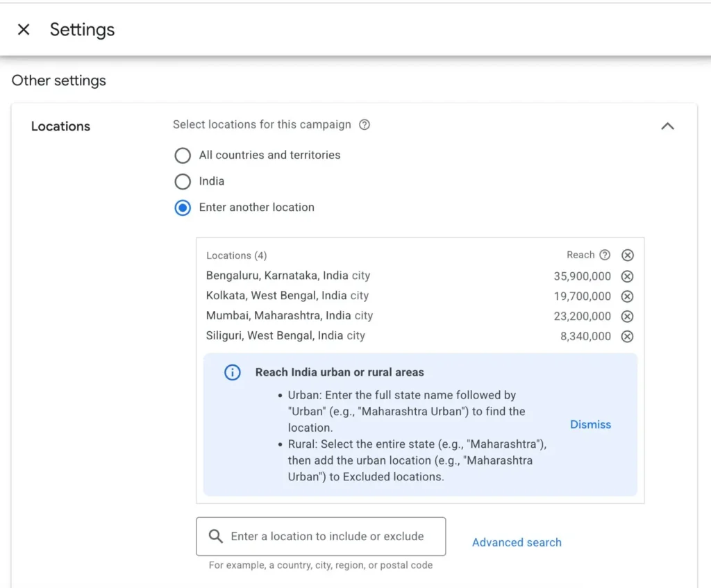Dismiss the urban or rural areas tip
The width and height of the screenshot is (711, 588).
[590, 424]
